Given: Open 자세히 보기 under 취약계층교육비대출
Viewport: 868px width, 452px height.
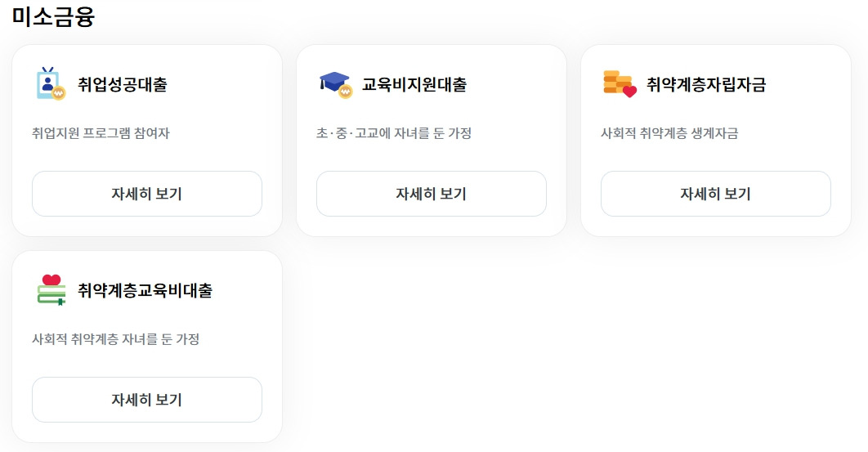Looking at the screenshot, I should click(x=146, y=400).
